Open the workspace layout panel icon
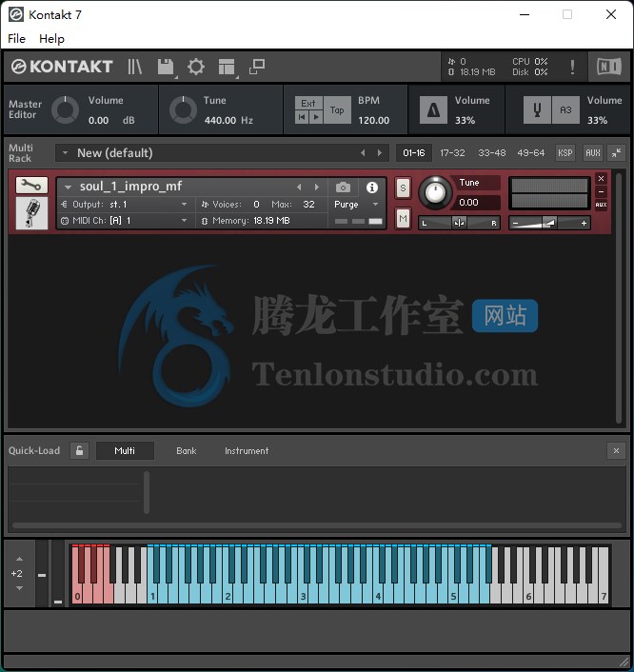 227,68
